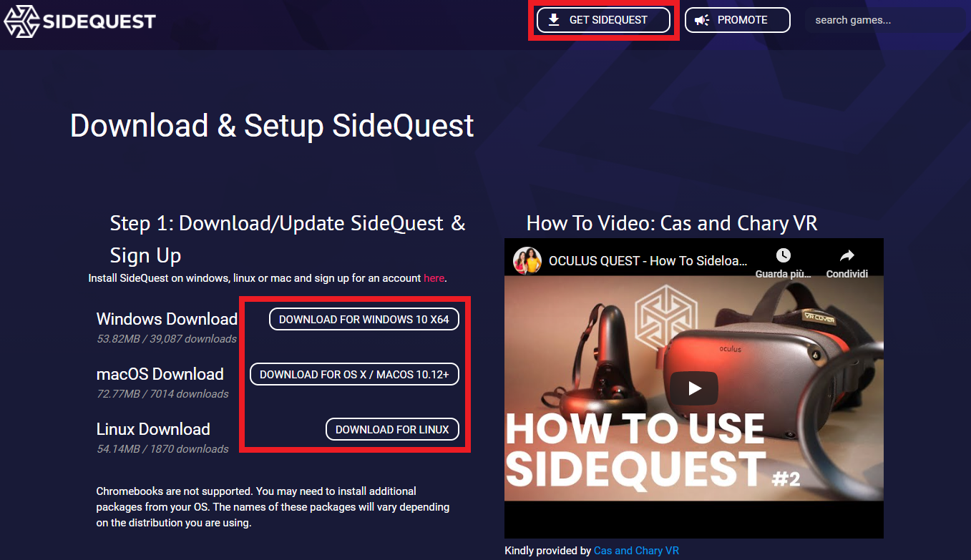Open the Cas and Chary VR link
Viewport: 971px width, 560px height.
(636, 551)
